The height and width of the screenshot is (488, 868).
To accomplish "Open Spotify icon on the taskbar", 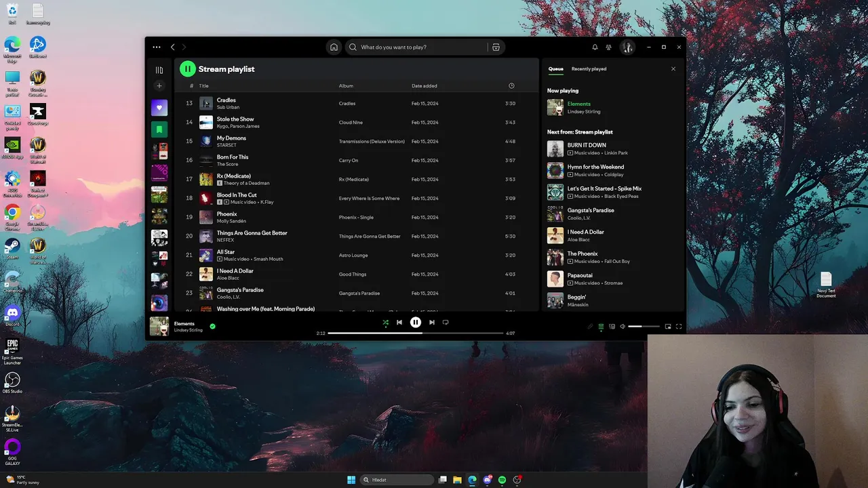I will tap(502, 480).
